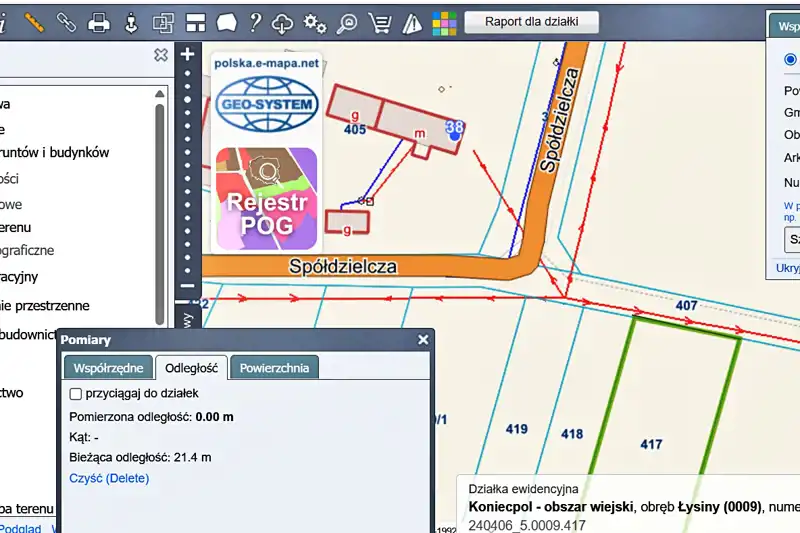Collapse the left layers side panel
Image resolution: width=800 pixels, height=533 pixels.
(x=161, y=55)
